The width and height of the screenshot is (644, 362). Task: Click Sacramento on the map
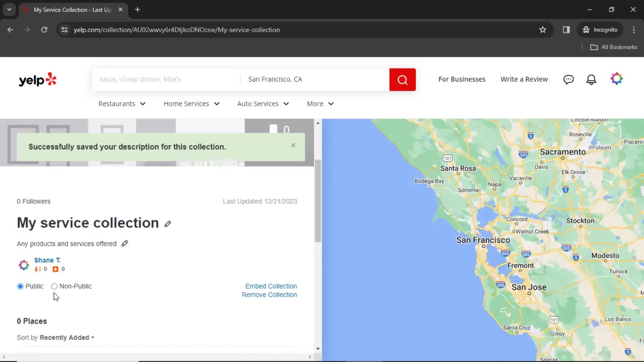pos(562,152)
